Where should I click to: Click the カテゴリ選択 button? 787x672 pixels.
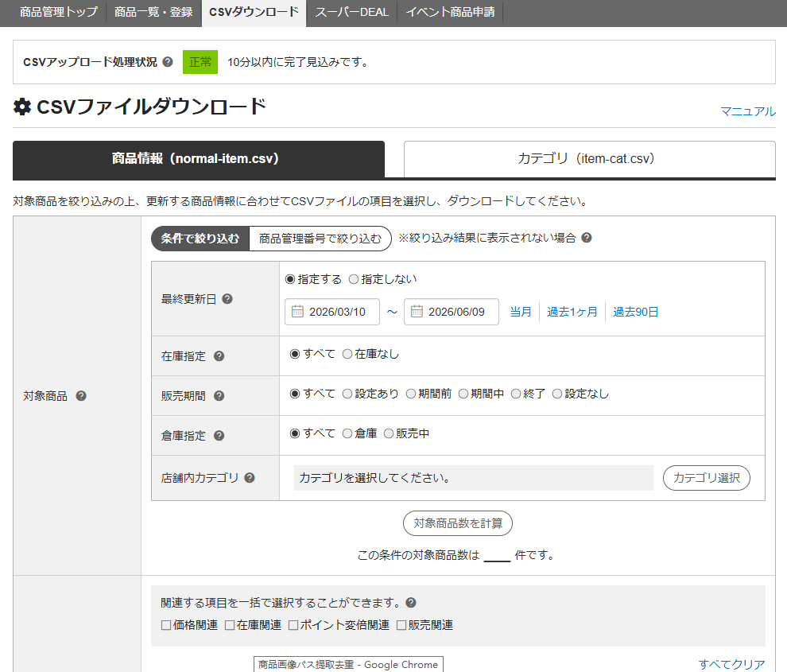(707, 478)
